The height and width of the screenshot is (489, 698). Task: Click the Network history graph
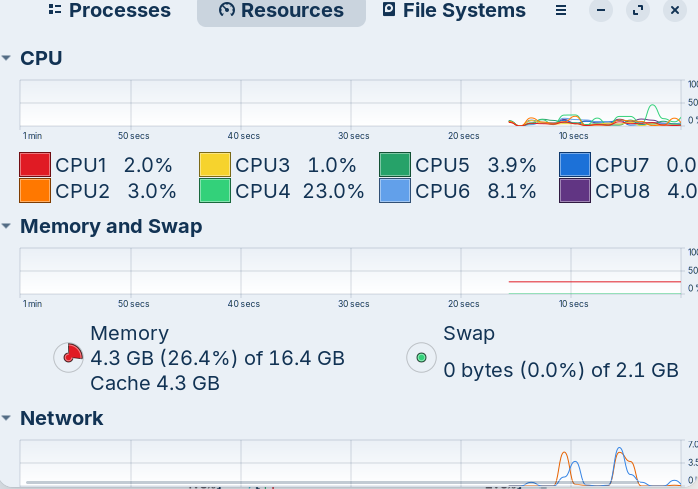pyautogui.click(x=350, y=463)
